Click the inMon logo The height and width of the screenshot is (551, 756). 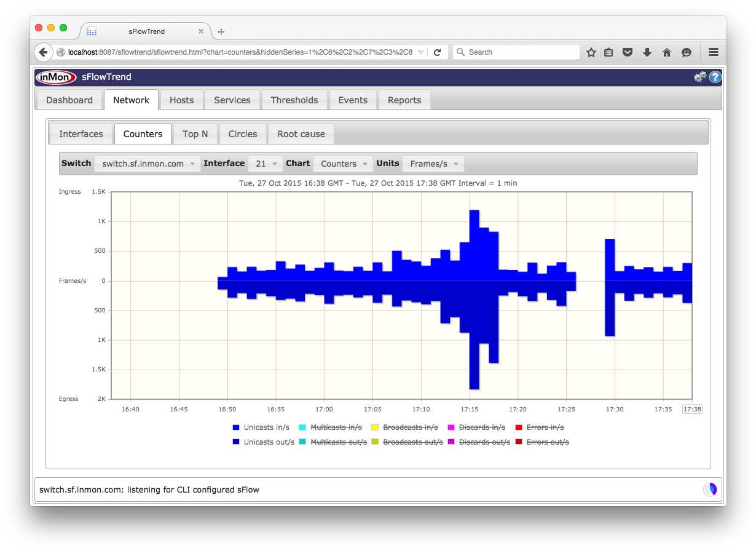click(56, 77)
